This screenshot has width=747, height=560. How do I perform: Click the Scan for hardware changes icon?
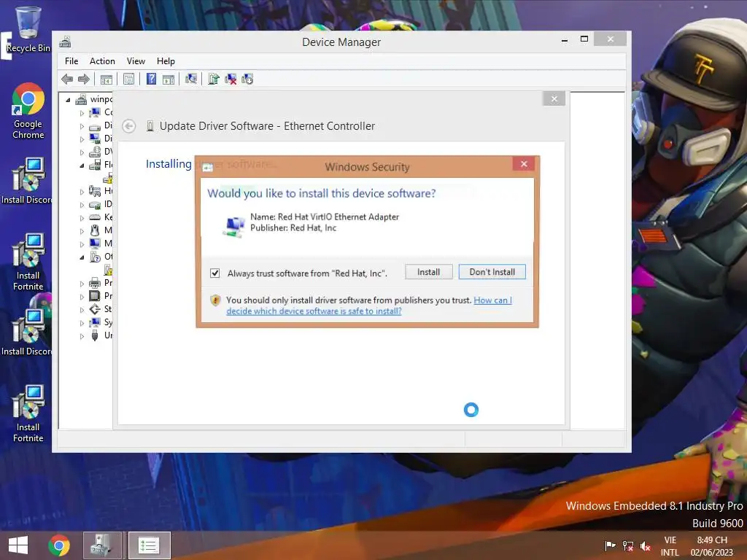pyautogui.click(x=191, y=79)
